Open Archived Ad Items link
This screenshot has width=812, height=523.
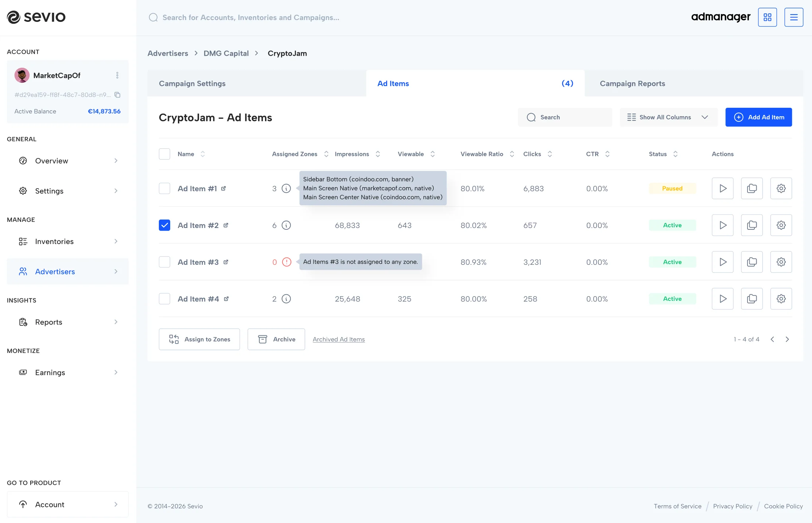pos(339,339)
